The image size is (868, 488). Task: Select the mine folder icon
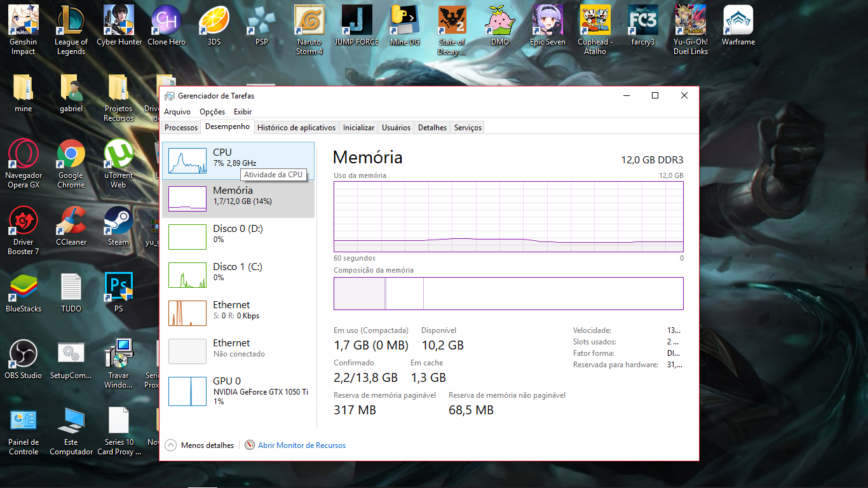tap(24, 93)
